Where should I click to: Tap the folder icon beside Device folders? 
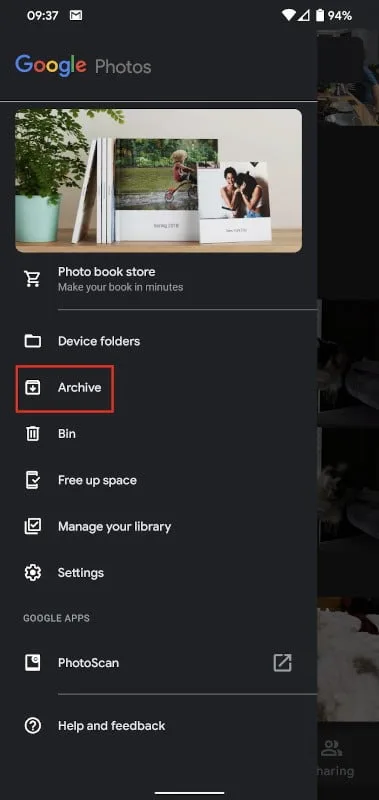(33, 341)
